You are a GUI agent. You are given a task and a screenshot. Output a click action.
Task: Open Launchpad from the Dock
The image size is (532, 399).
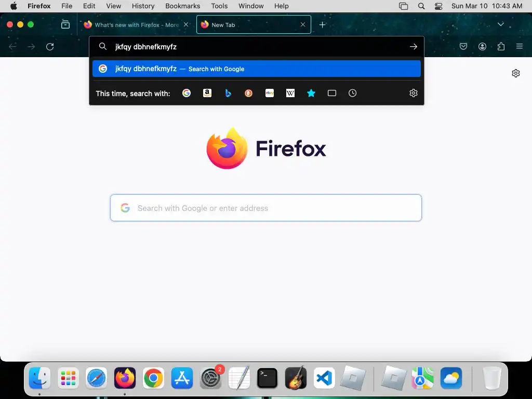(68, 378)
